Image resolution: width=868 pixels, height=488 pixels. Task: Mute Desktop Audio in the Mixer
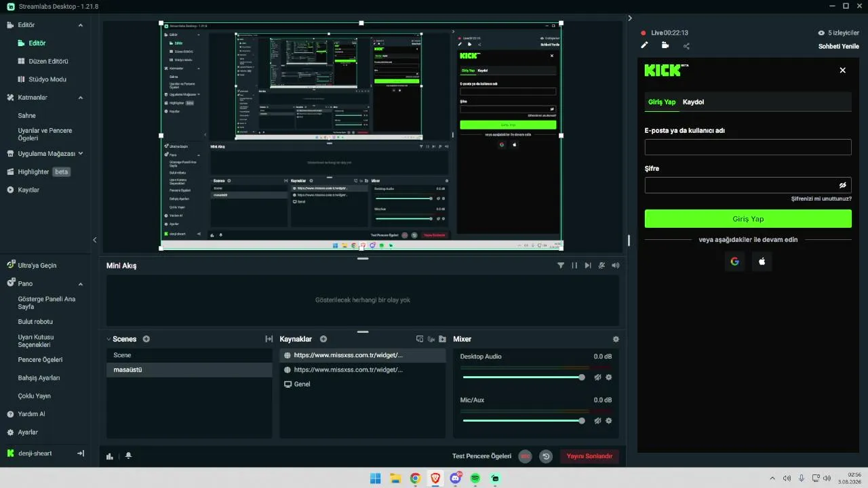pos(597,378)
